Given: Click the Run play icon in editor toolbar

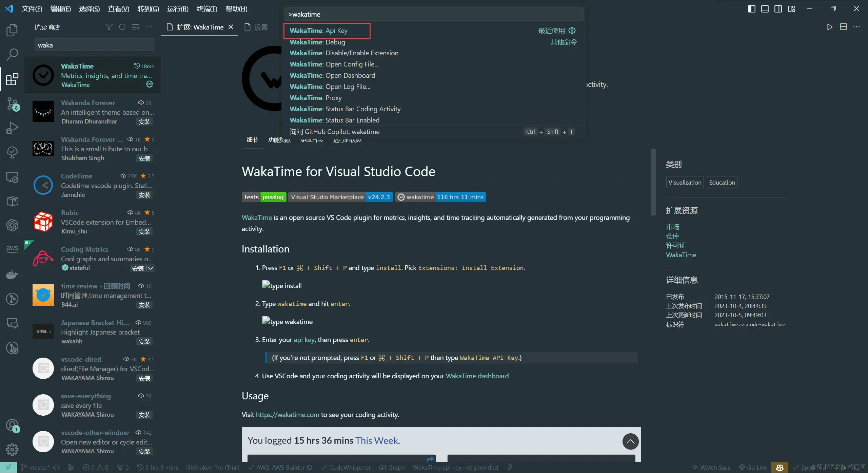Looking at the screenshot, I should (830, 27).
